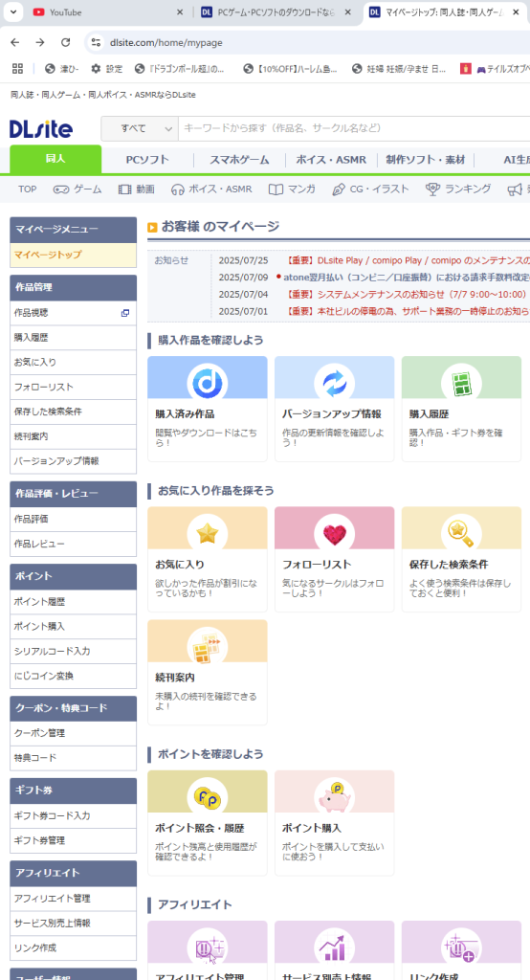Open ポイント履歴 in sidebar

73,602
